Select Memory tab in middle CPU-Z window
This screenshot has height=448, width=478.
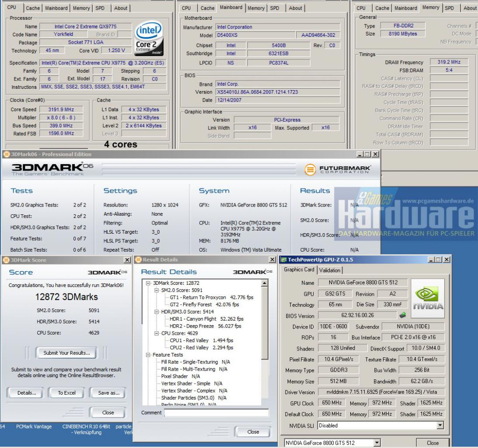click(256, 8)
